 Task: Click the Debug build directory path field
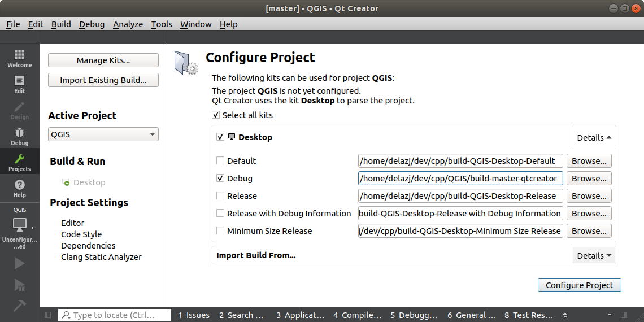point(460,179)
